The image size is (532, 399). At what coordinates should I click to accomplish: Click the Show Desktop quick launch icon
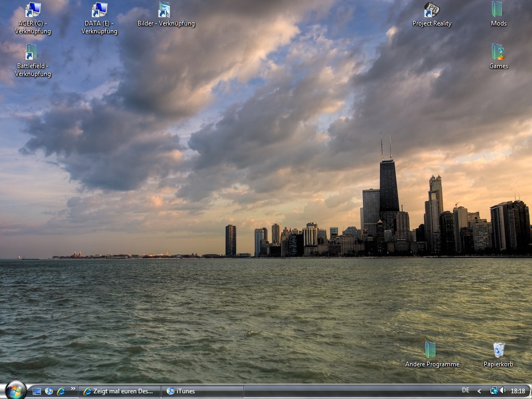point(37,391)
